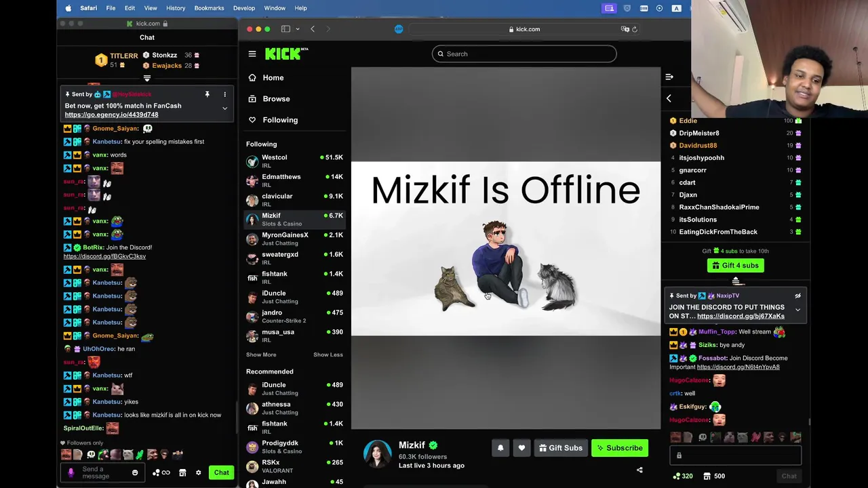Viewport: 868px width, 488px height.
Task: Open the History menu
Action: click(x=176, y=8)
